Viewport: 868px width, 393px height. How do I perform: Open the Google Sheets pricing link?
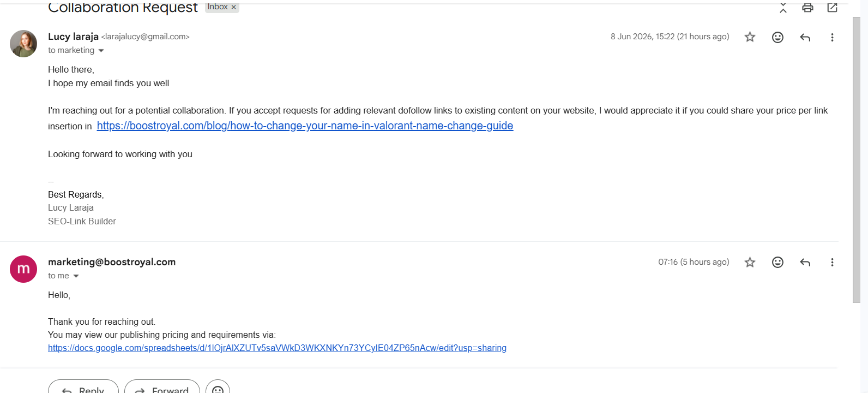pyautogui.click(x=277, y=348)
